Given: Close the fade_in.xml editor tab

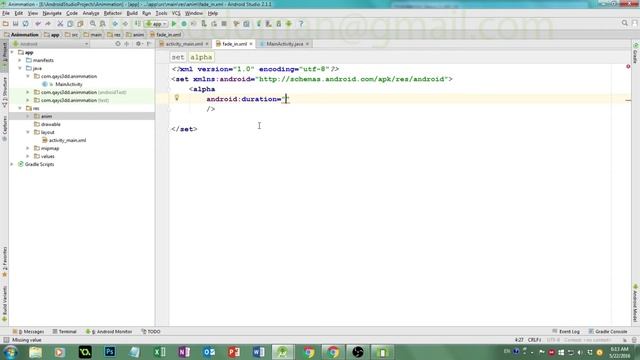Looking at the screenshot, I should 251,44.
